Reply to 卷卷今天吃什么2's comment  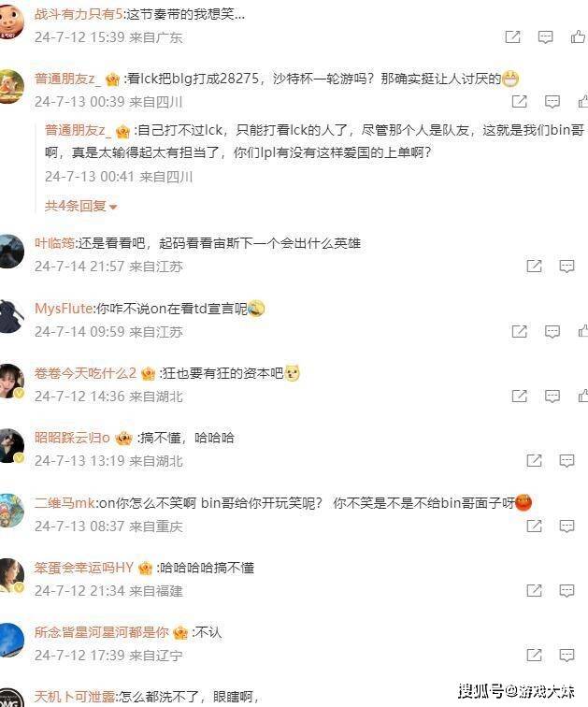point(552,397)
